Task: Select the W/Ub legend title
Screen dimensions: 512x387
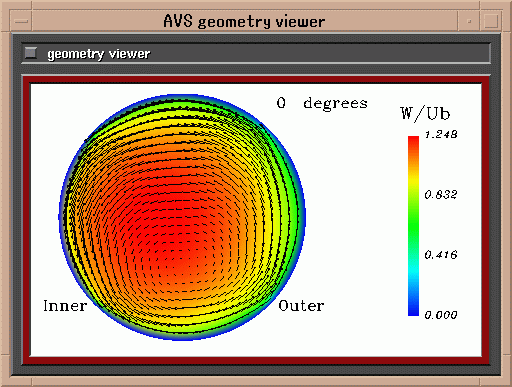Action: coord(425,113)
